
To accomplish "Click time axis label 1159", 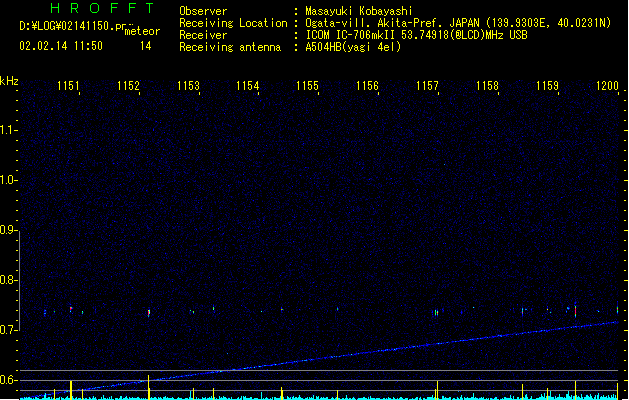I will point(547,85).
